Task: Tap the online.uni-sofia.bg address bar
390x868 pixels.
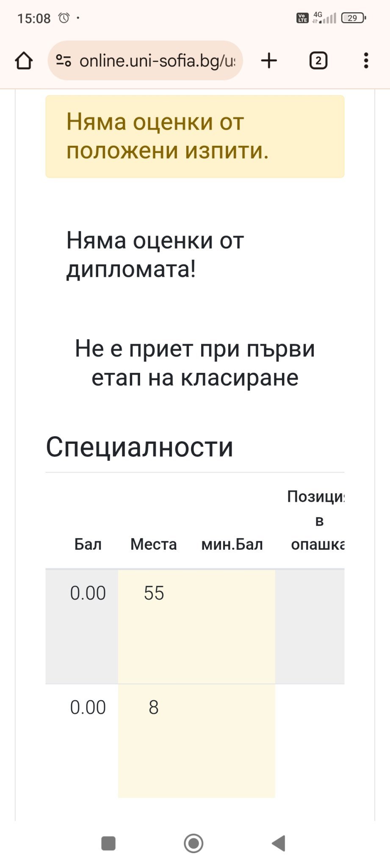Action: click(157, 61)
